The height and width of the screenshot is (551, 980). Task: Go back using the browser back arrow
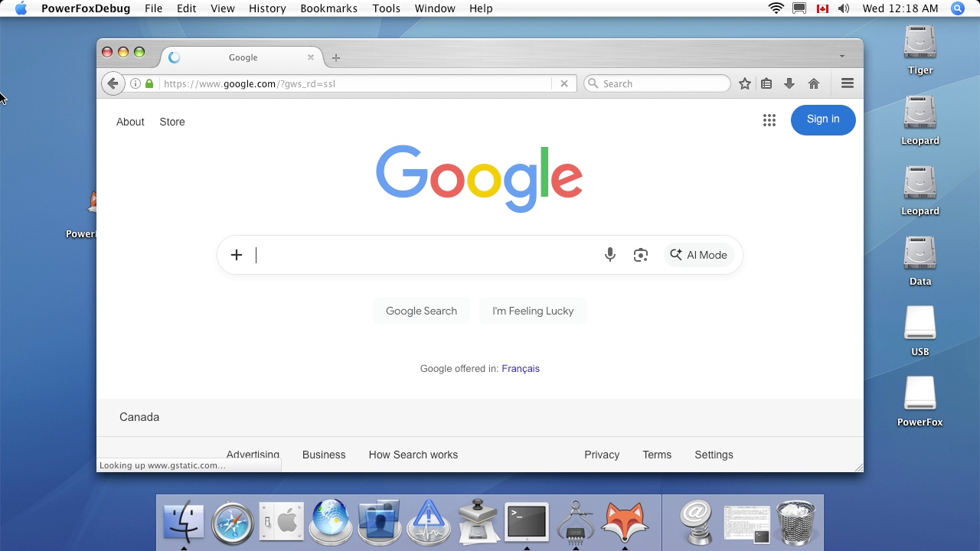point(113,83)
